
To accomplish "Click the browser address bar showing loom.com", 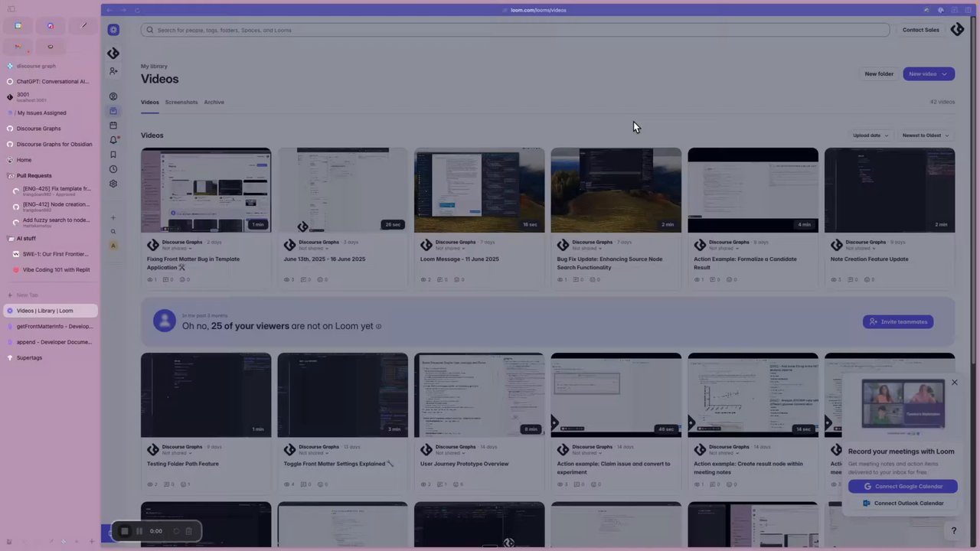I will click(538, 10).
